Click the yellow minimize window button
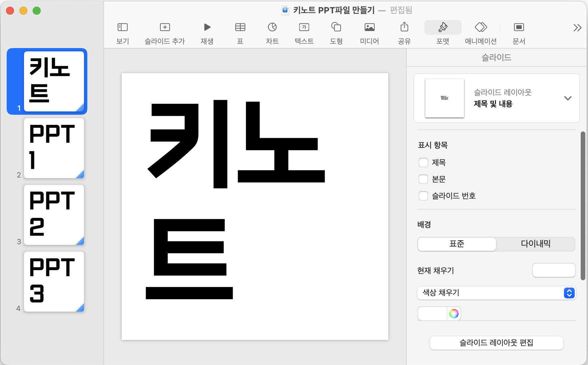The image size is (588, 365). [23, 11]
